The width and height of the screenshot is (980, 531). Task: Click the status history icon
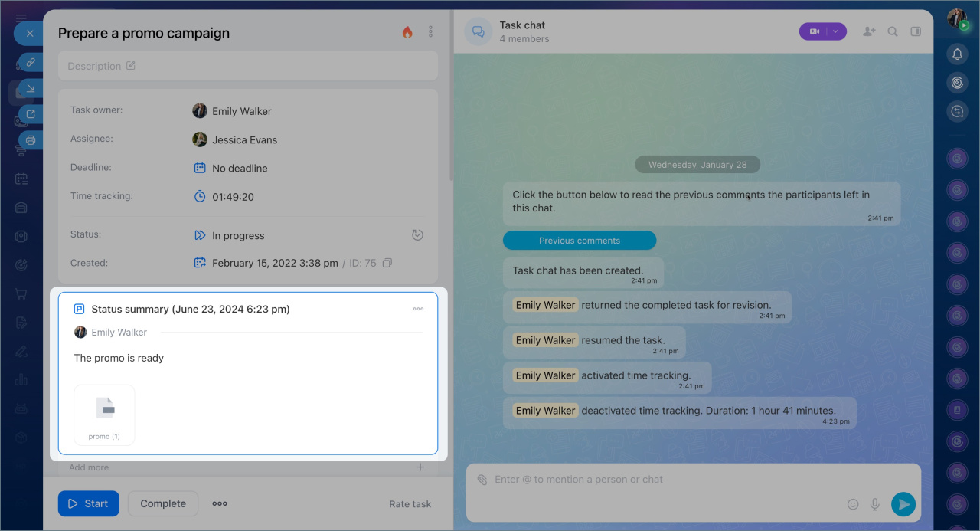click(x=417, y=235)
